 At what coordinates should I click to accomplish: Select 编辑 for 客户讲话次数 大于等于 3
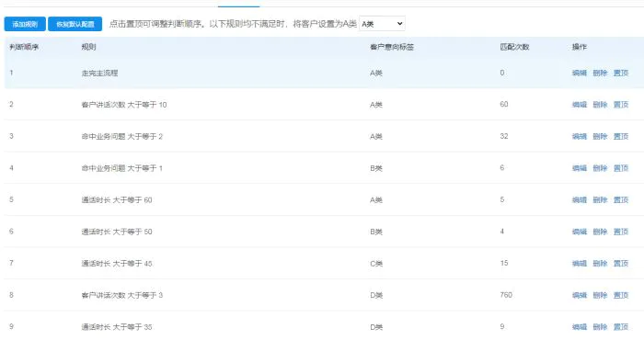(x=579, y=295)
